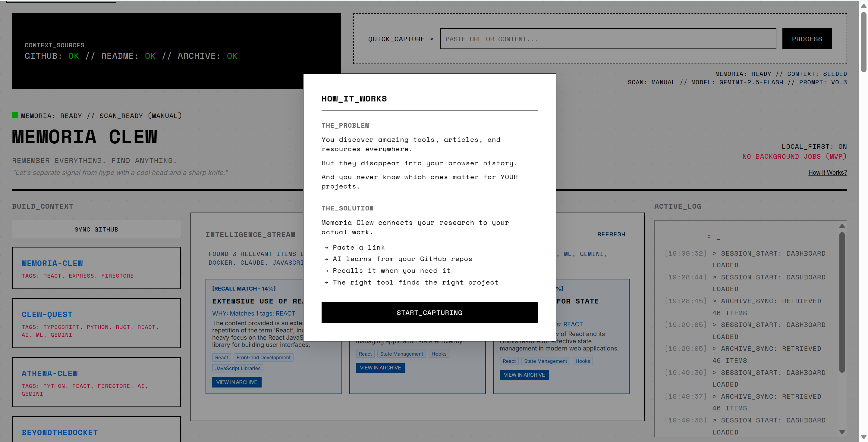868x442 pixels.
Task: Click the Front-end Development tag
Action: coord(263,357)
